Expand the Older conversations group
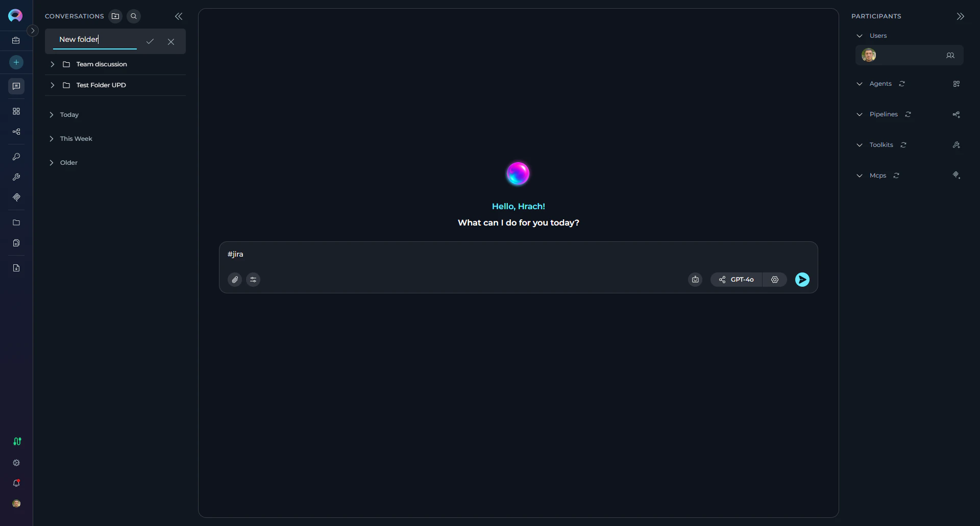980x526 pixels. click(x=52, y=162)
